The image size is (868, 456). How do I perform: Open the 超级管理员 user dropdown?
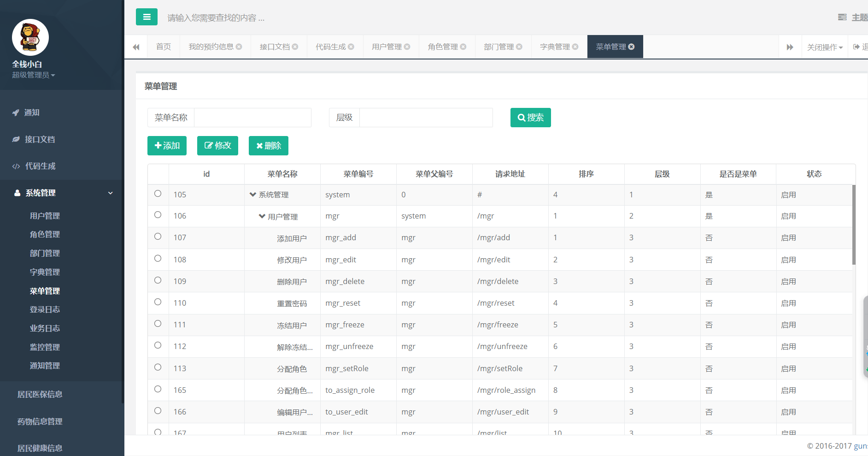pyautogui.click(x=33, y=75)
